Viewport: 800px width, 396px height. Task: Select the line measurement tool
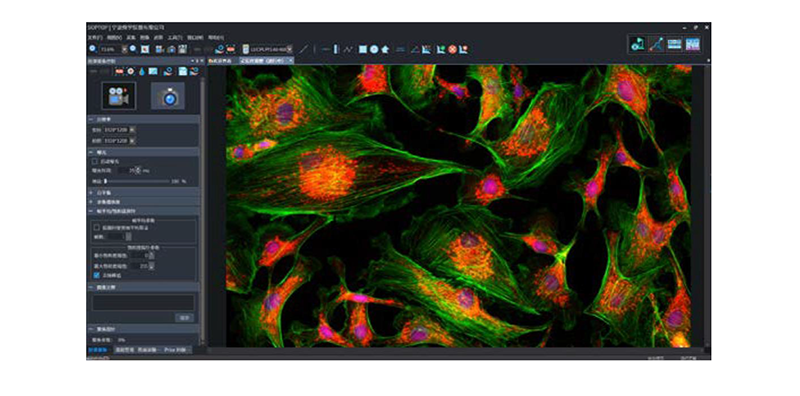304,49
